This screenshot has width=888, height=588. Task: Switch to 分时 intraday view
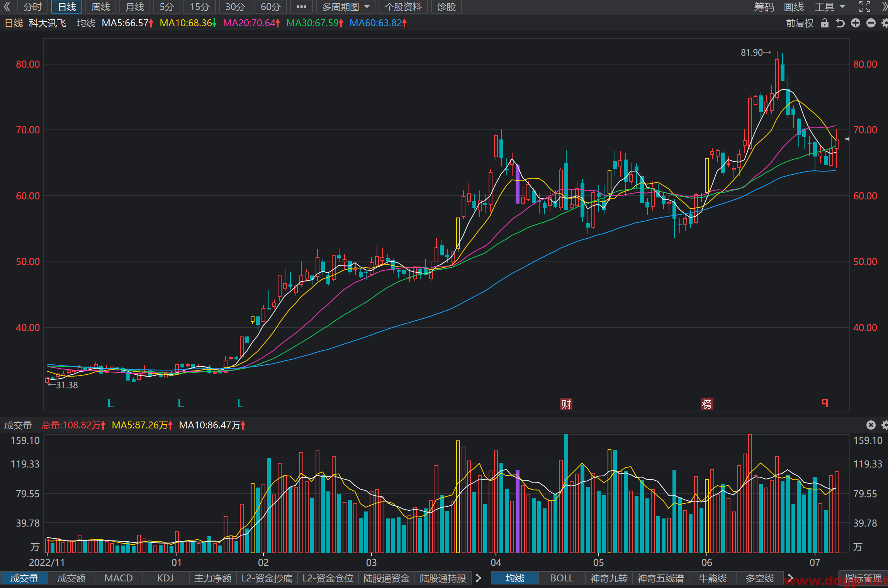[x=32, y=7]
